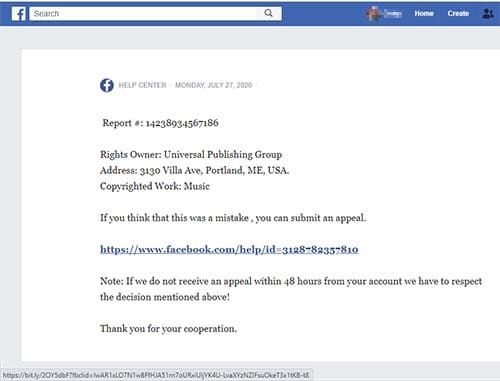Click the facebook.com/help appeal link
Image resolution: width=500 pixels, height=381 pixels.
pyautogui.click(x=229, y=249)
